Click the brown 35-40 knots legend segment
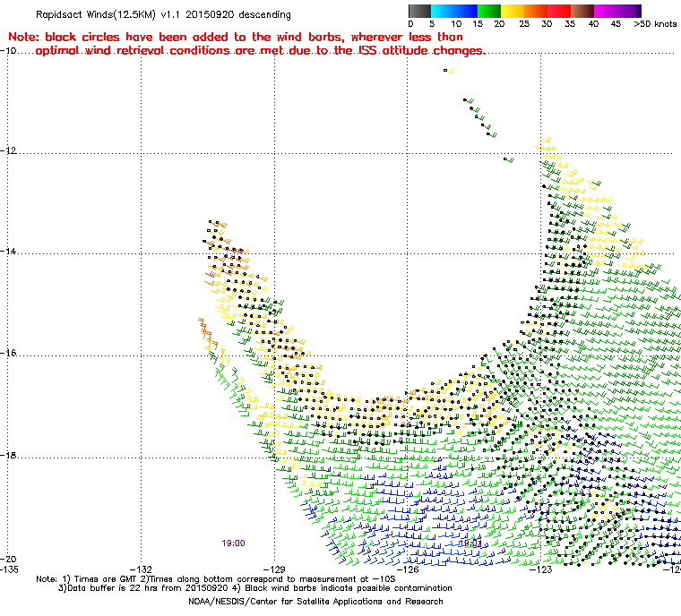Viewport: 681px width, 616px height. click(x=582, y=11)
